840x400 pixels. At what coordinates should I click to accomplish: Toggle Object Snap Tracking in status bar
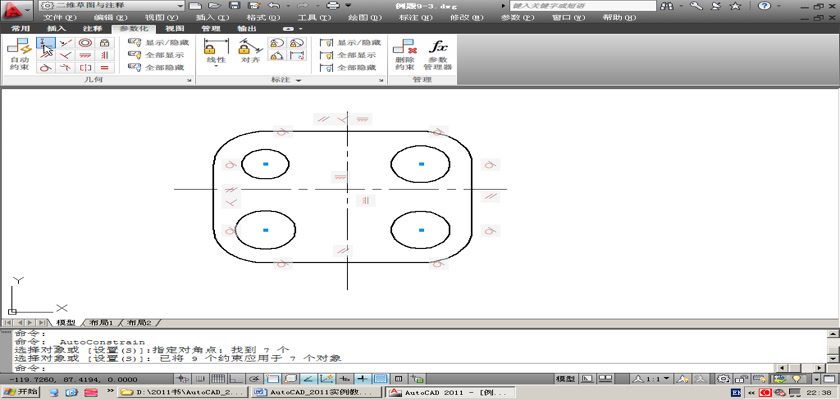pyautogui.click(x=309, y=379)
